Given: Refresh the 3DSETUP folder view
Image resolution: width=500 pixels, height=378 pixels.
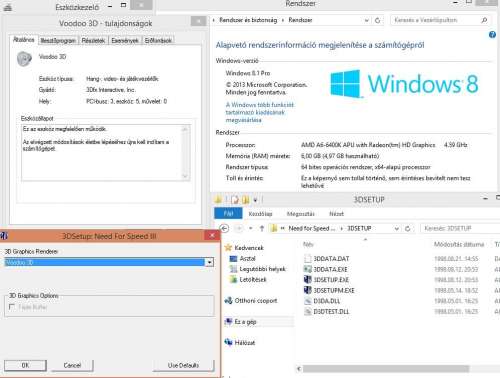Looking at the screenshot, I should point(407,229).
